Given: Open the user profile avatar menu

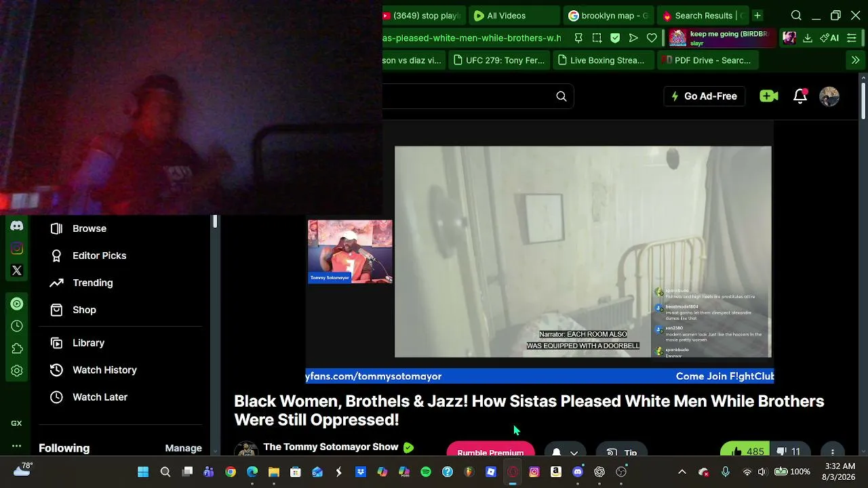Looking at the screenshot, I should (x=829, y=96).
